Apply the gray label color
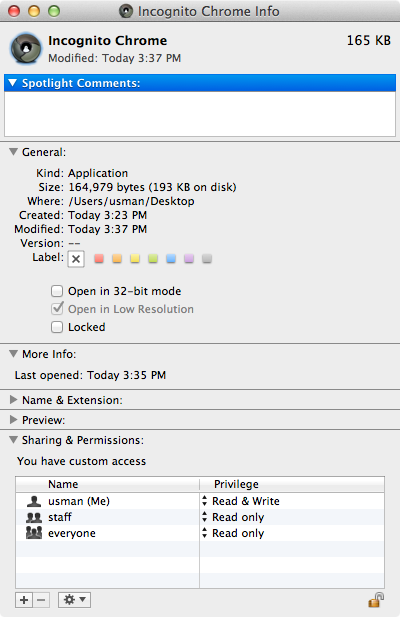This screenshot has height=617, width=400. 207,259
